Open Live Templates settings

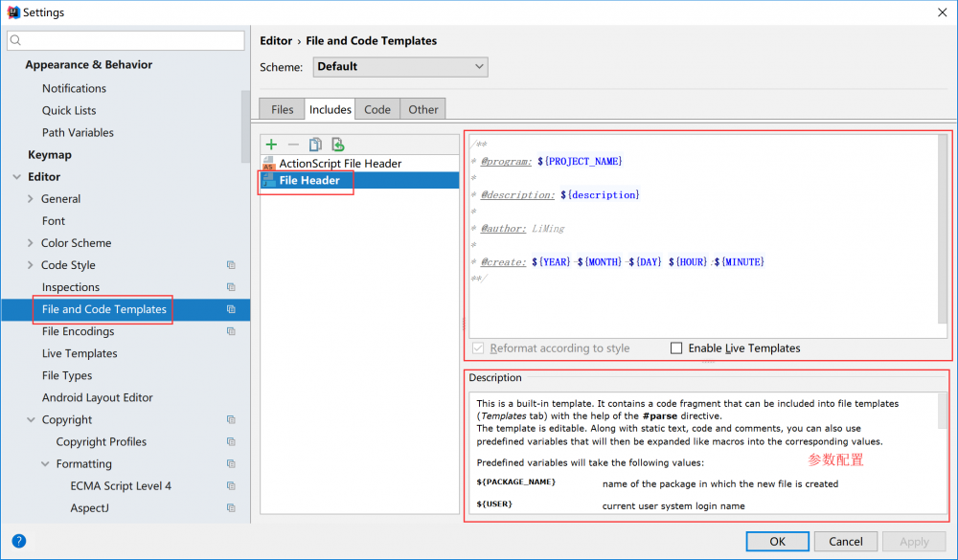click(x=80, y=353)
